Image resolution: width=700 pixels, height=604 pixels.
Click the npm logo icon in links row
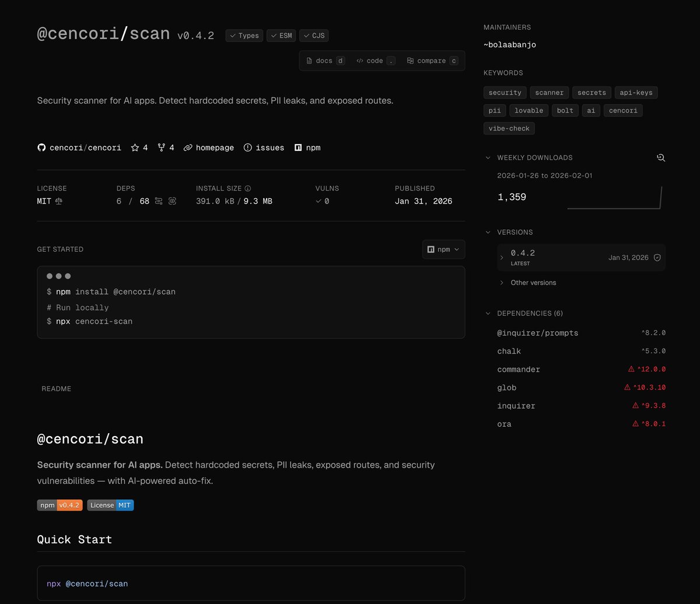tap(298, 148)
